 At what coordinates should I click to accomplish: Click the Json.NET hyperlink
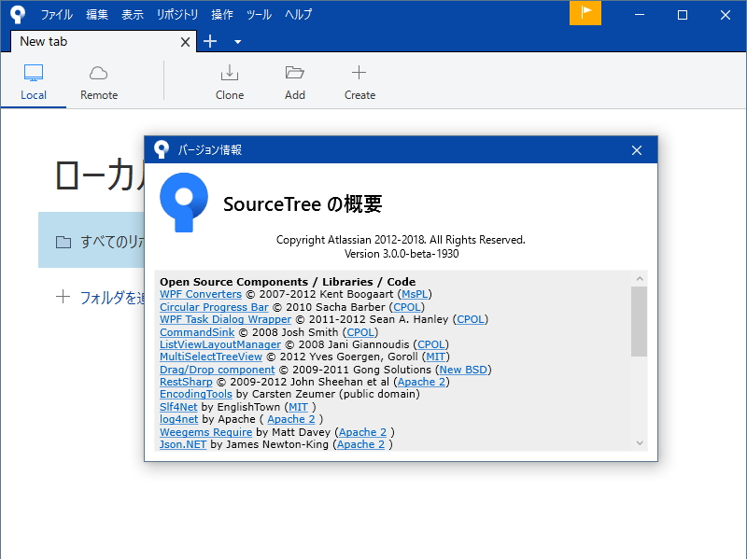(x=182, y=444)
